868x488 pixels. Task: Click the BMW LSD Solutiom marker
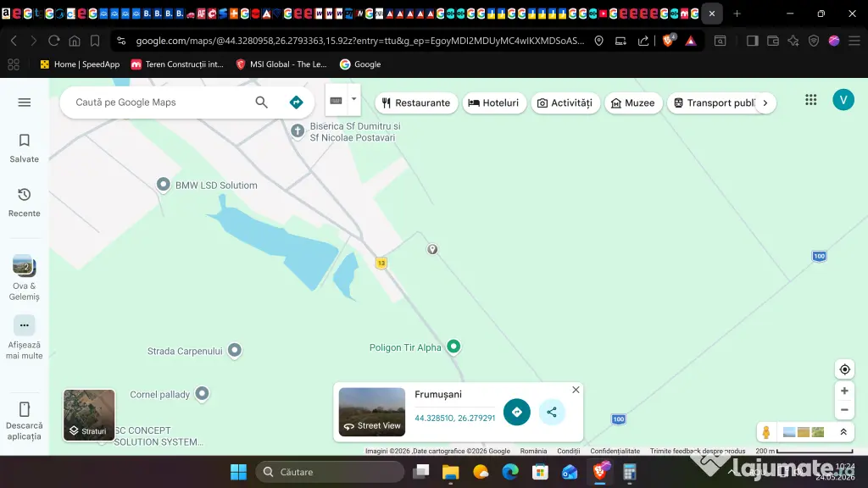(x=164, y=184)
